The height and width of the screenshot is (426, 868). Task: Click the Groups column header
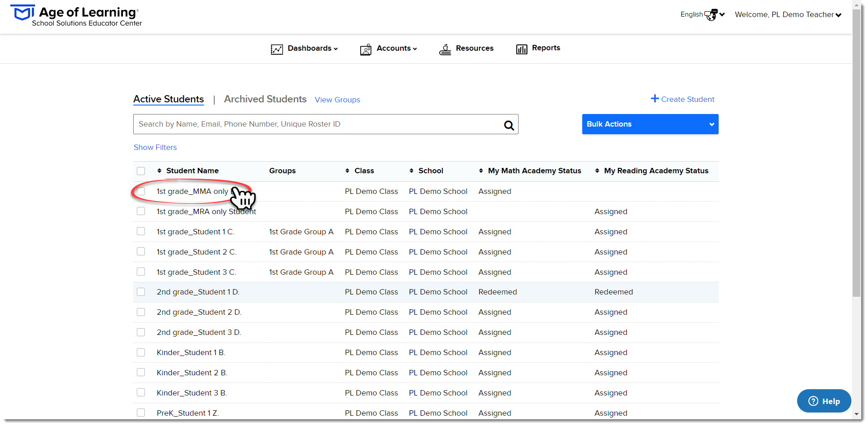tap(282, 171)
